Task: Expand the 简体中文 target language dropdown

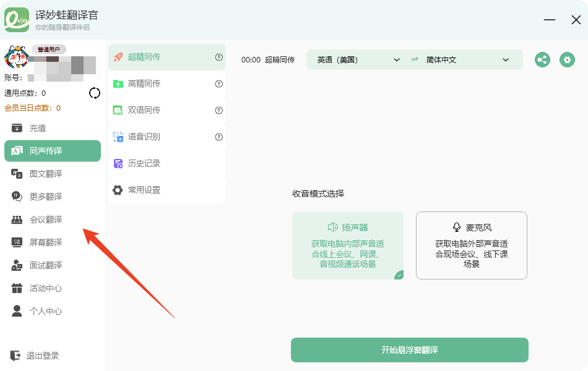Action: 467,60
